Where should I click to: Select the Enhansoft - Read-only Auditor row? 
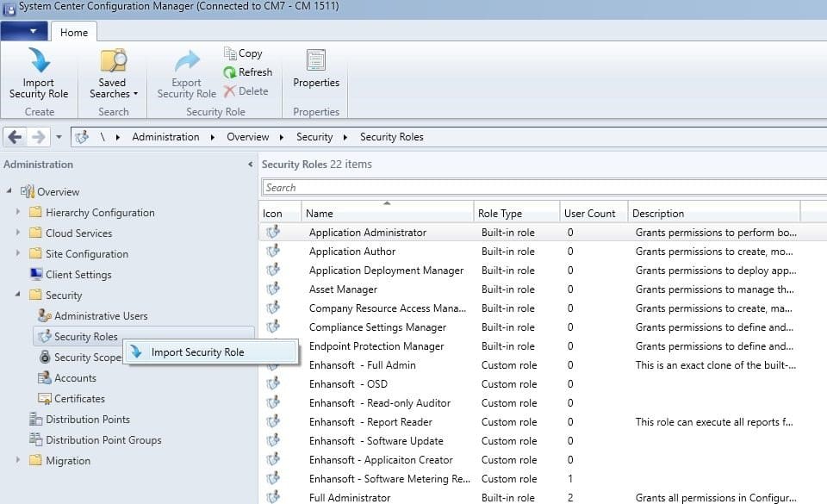(x=543, y=403)
